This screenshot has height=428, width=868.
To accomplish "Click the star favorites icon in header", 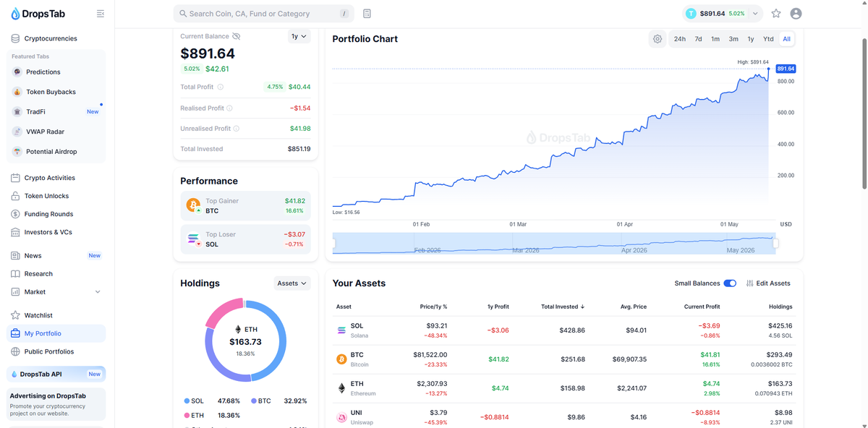I will coord(776,14).
